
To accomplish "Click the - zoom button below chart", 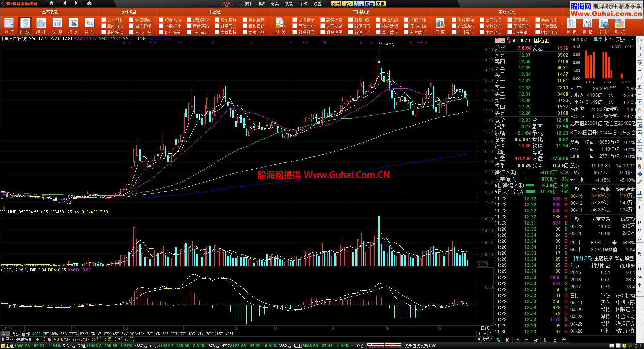I will [485, 334].
